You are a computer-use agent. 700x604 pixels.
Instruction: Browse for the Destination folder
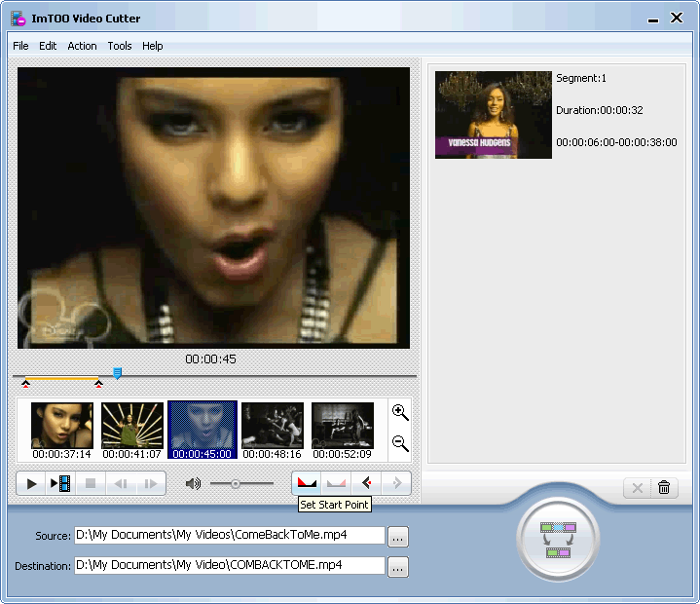(x=397, y=567)
